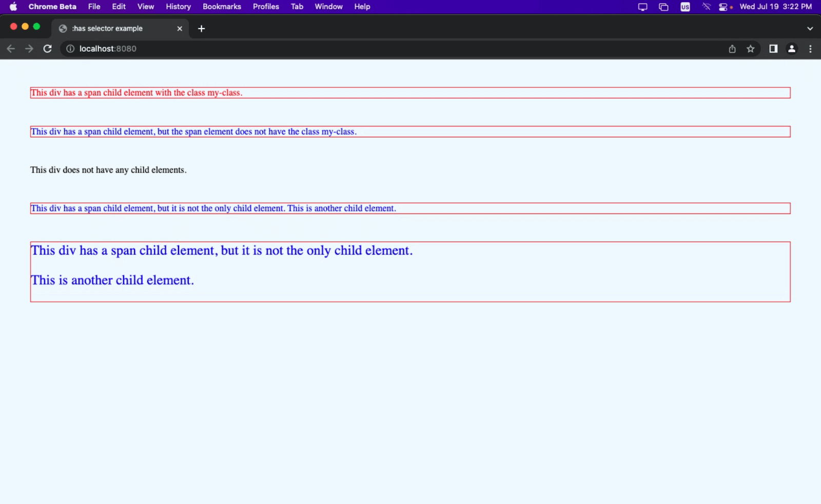Open the tab search chevron
The width and height of the screenshot is (821, 504).
tap(810, 28)
